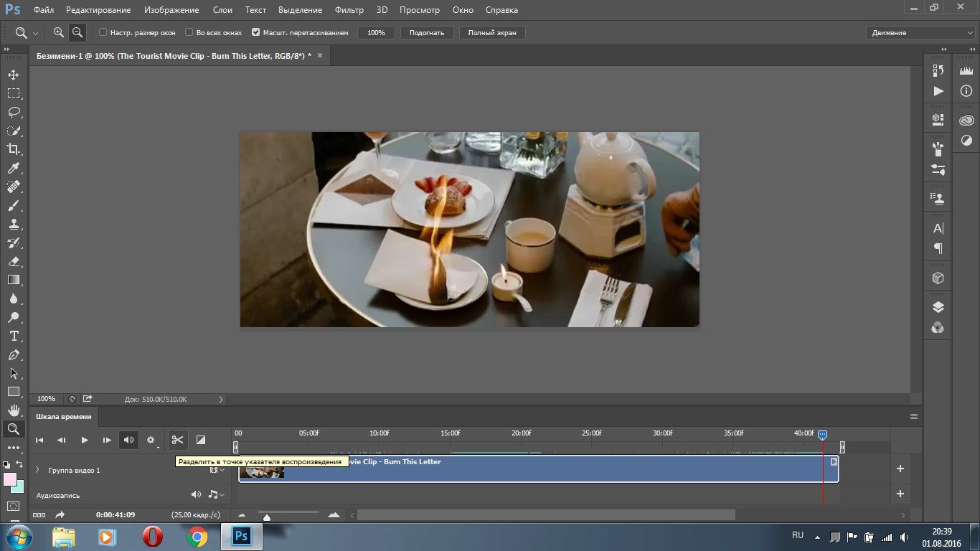
Task: Toggle timeline audio playback mute
Action: (x=128, y=440)
